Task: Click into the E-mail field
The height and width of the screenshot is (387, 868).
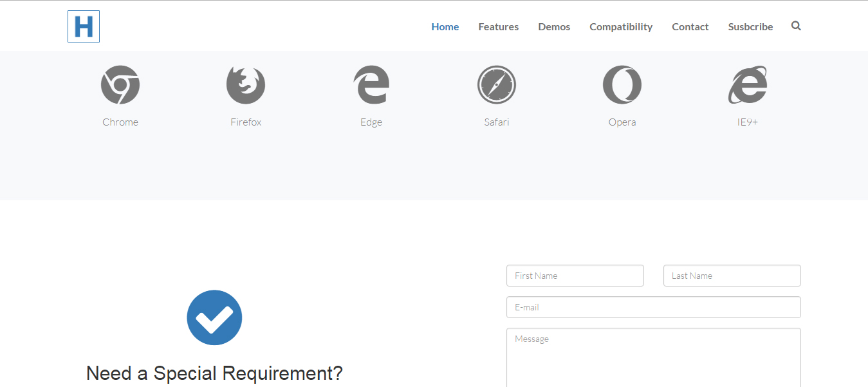Action: coord(654,307)
